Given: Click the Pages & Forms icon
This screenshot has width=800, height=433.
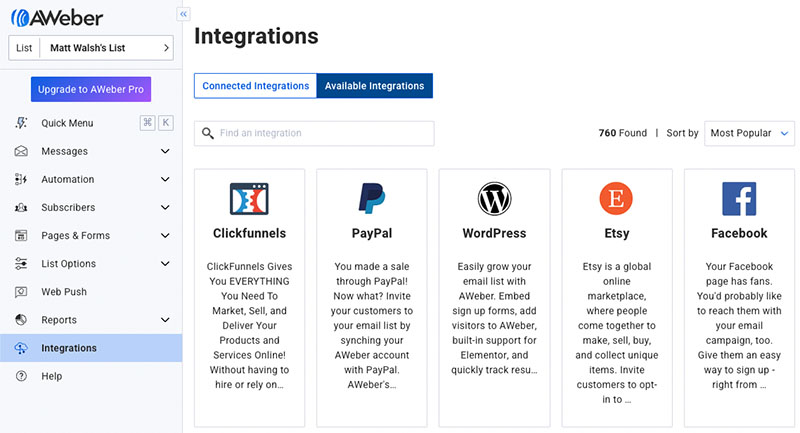Looking at the screenshot, I should pyautogui.click(x=21, y=236).
